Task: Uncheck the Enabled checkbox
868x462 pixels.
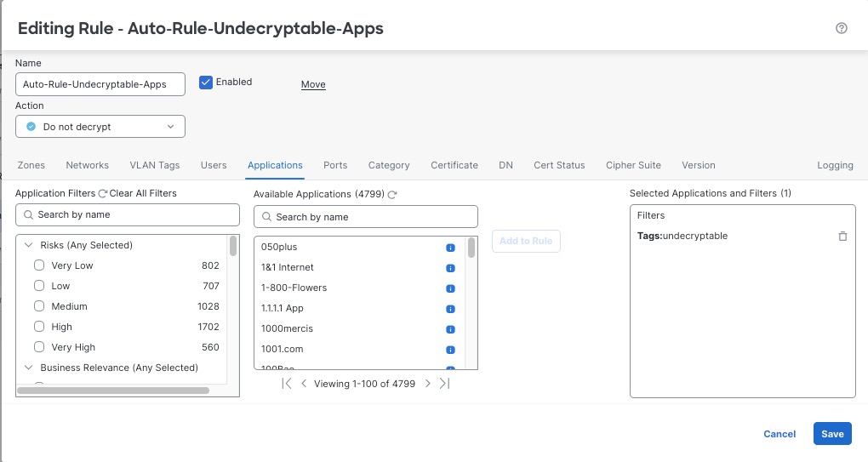Action: (x=205, y=83)
